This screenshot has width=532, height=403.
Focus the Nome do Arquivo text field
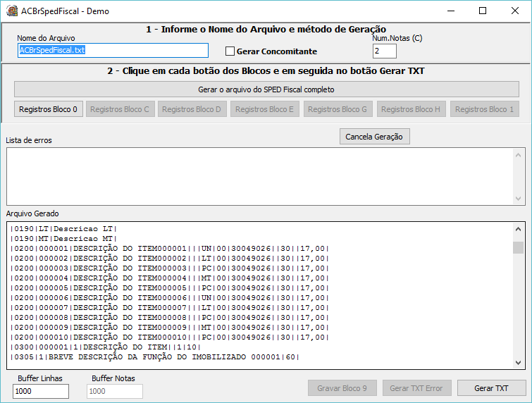(x=113, y=50)
